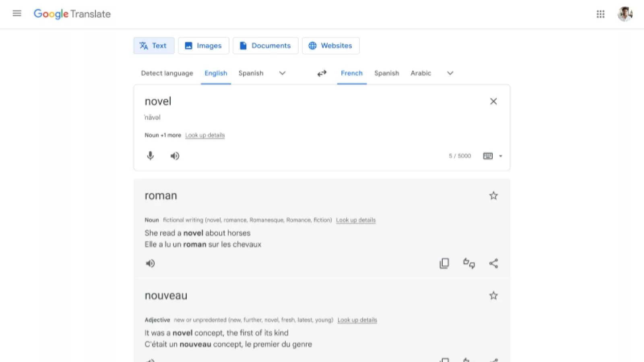Star the 'nouveau' translation
This screenshot has height=362, width=644.
[493, 296]
